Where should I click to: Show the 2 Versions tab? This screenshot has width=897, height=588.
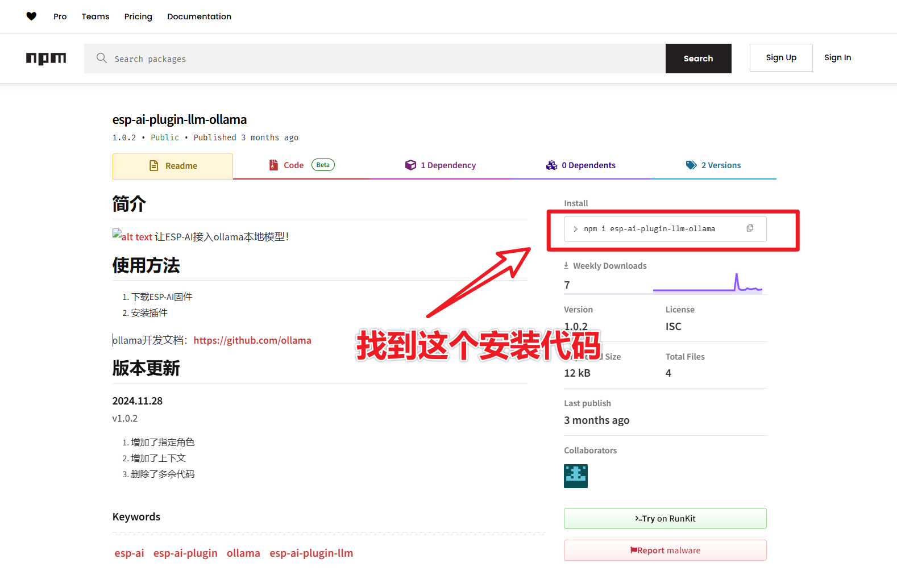coord(713,165)
